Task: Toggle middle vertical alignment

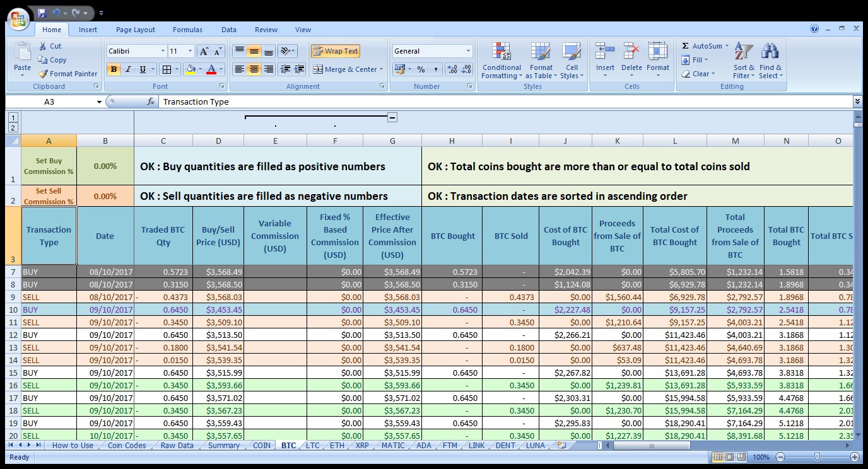Action: [254, 51]
